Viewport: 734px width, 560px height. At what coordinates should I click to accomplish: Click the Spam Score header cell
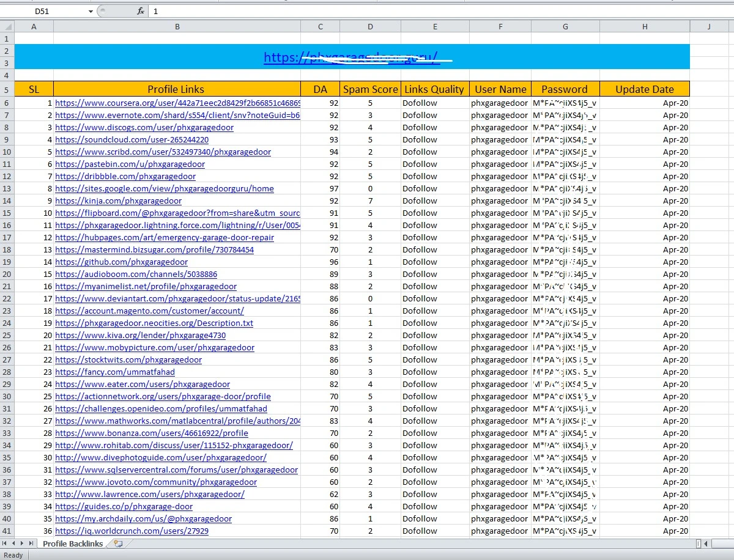coord(370,89)
